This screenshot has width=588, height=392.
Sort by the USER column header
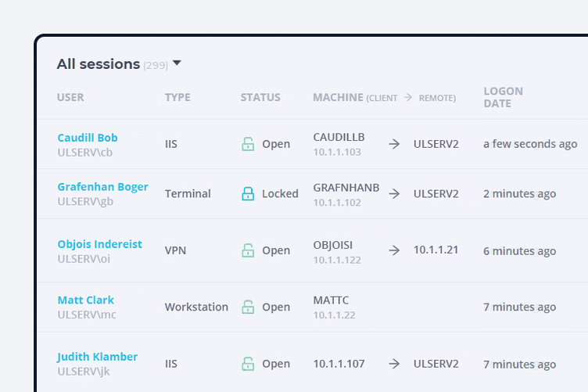(x=70, y=98)
